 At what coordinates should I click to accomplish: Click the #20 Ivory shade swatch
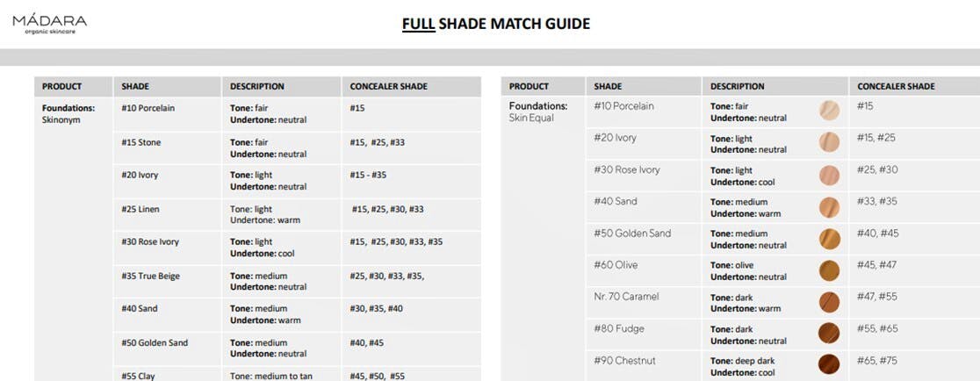click(829, 142)
